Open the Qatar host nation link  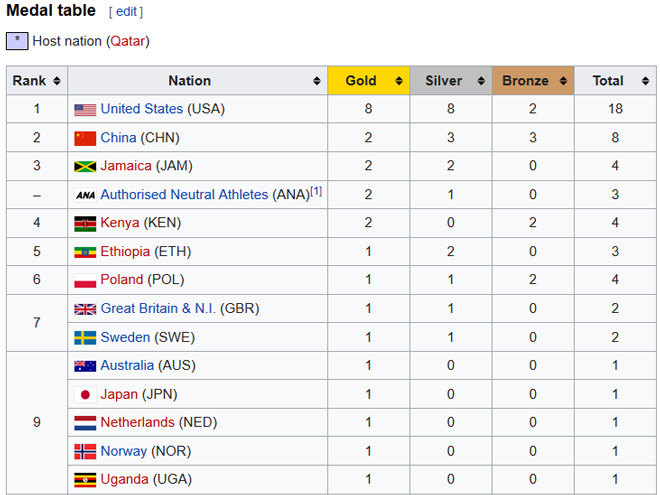[127, 41]
